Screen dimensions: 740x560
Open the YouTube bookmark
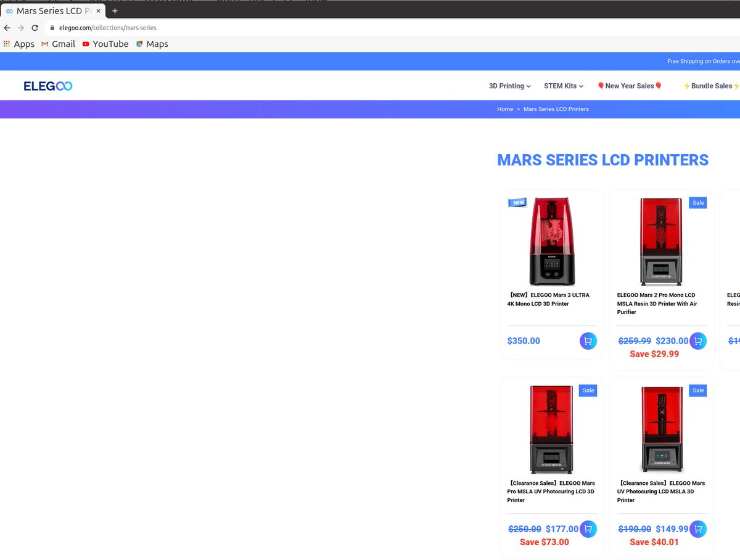pos(105,44)
